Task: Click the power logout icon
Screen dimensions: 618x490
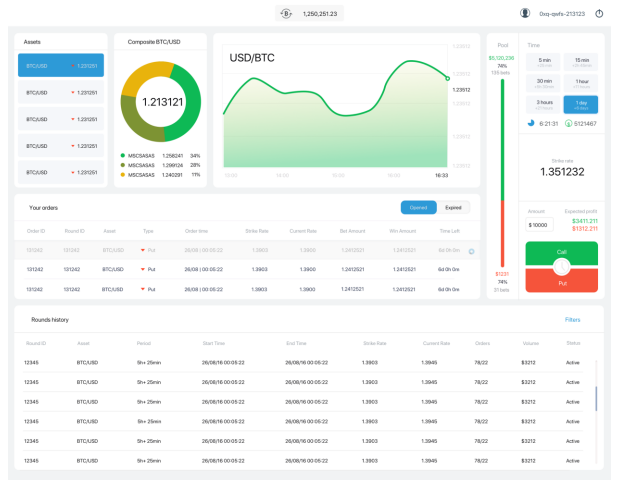Action: (599, 14)
